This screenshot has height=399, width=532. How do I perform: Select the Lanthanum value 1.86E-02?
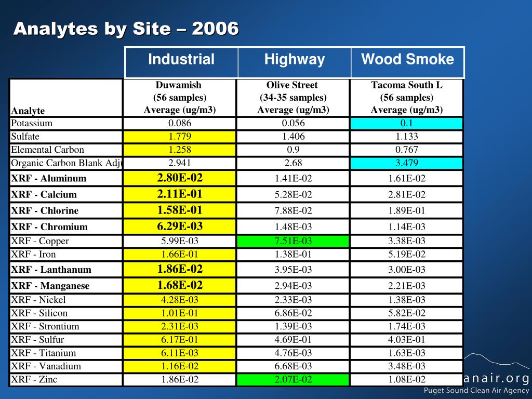click(x=179, y=270)
